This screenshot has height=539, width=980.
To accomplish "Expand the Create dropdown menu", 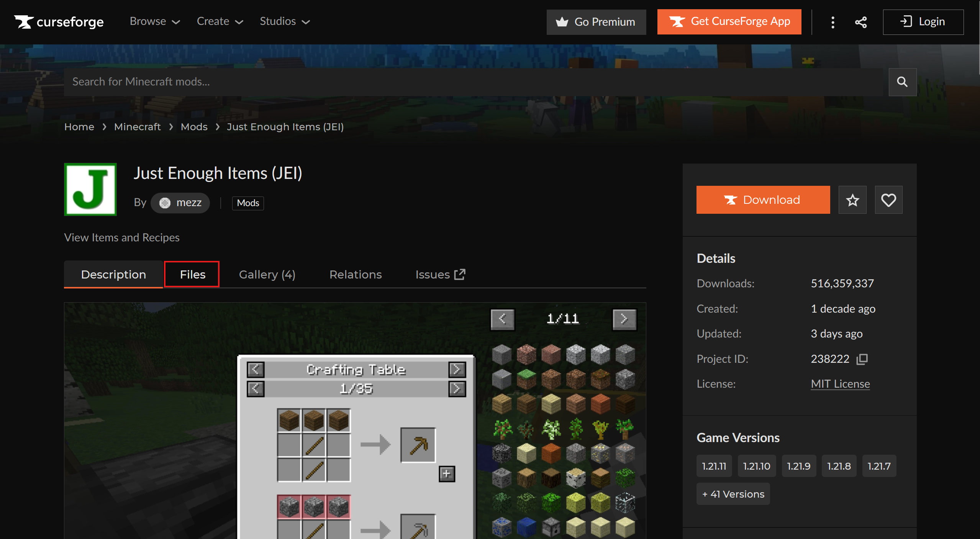I will pos(220,21).
